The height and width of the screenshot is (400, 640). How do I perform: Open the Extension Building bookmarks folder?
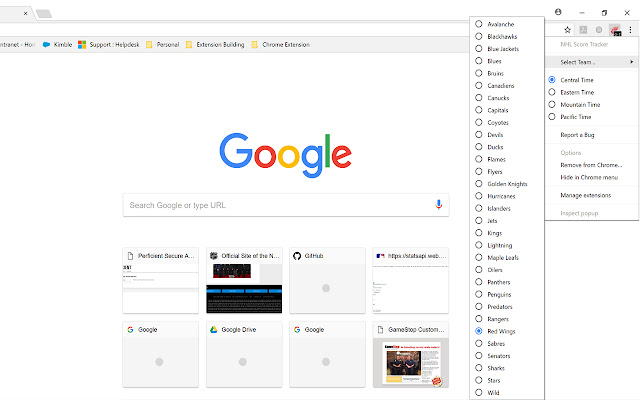(215, 44)
